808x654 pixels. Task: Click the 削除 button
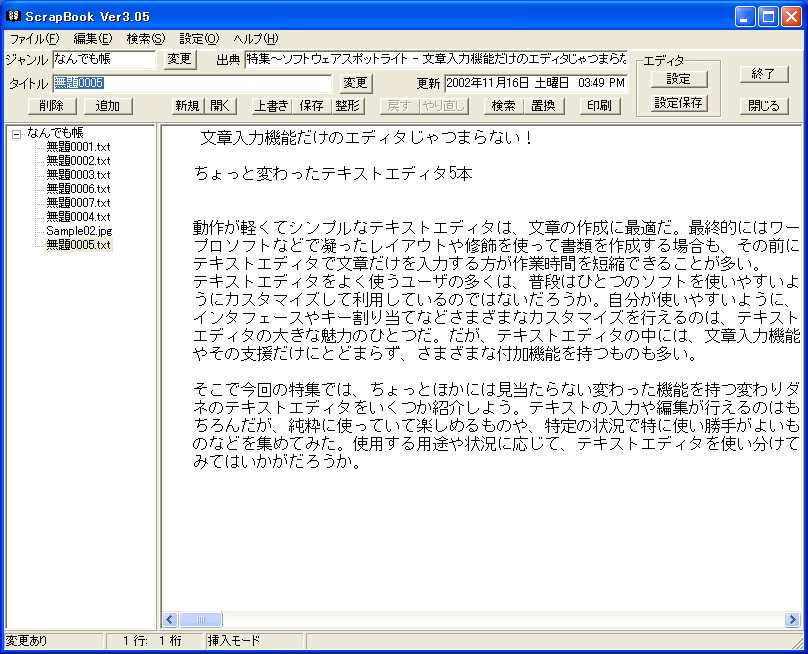point(52,106)
